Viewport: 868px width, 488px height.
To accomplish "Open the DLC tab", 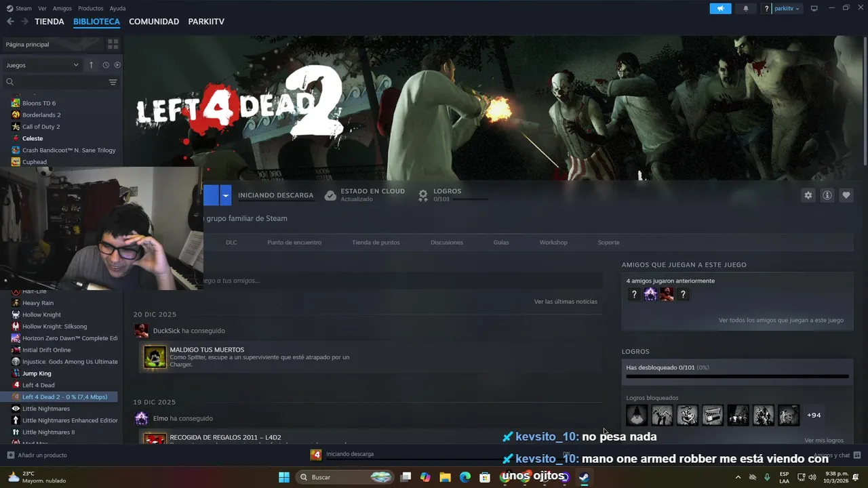I will click(231, 242).
